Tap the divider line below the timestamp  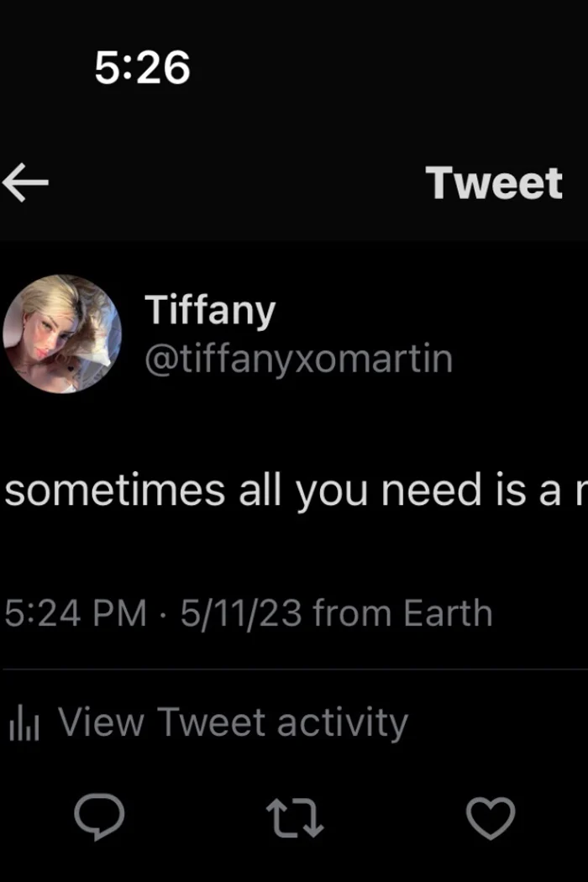tap(296, 669)
